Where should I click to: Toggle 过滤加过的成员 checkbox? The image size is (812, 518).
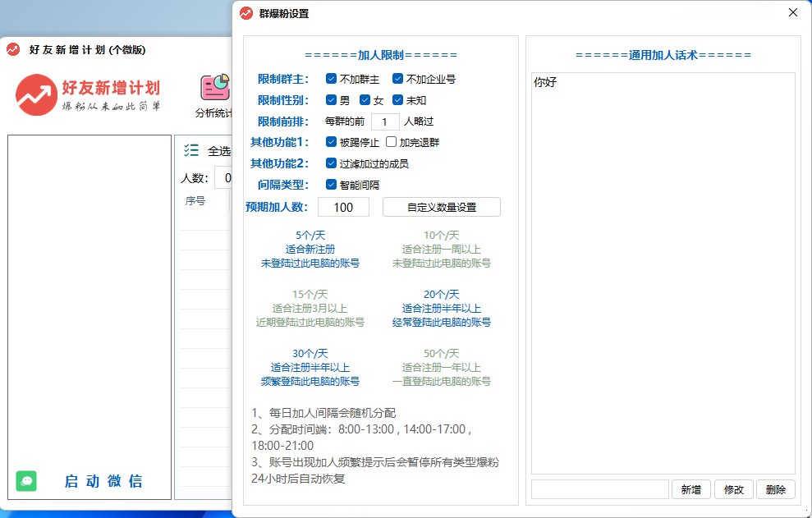click(331, 163)
